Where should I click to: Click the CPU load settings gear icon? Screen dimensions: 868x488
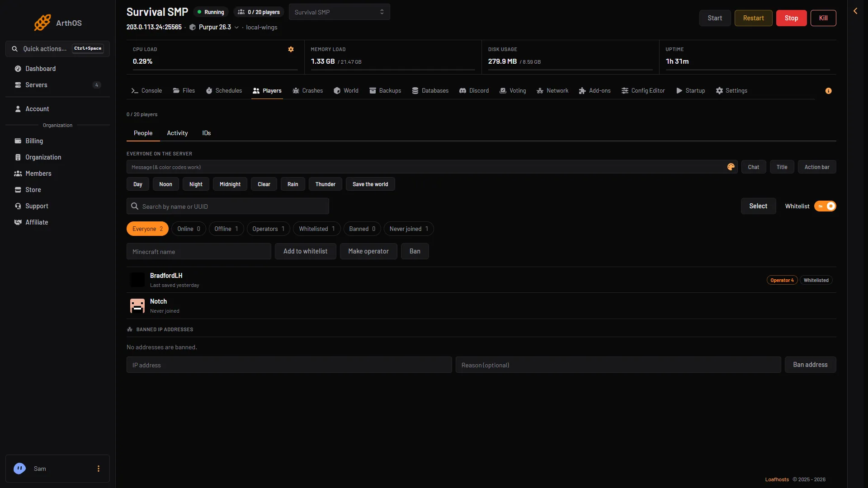coord(291,49)
